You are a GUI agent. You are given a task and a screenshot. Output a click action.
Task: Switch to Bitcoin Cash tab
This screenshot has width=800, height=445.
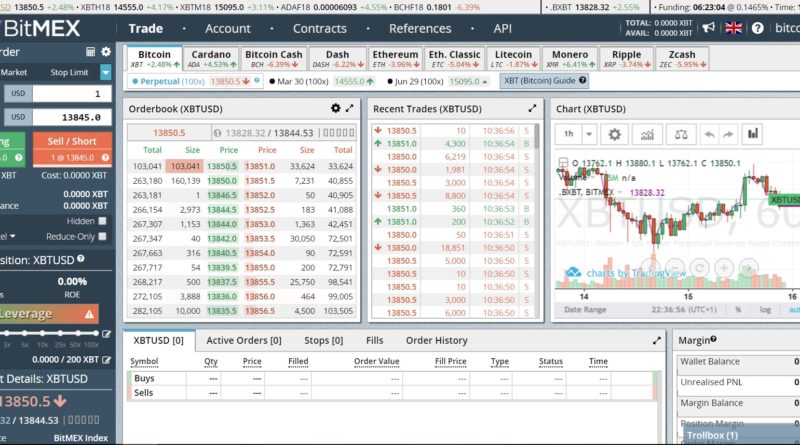click(x=273, y=59)
